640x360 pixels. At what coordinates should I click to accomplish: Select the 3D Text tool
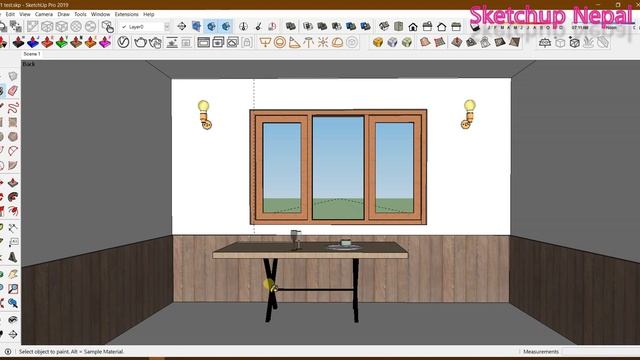(x=13, y=257)
